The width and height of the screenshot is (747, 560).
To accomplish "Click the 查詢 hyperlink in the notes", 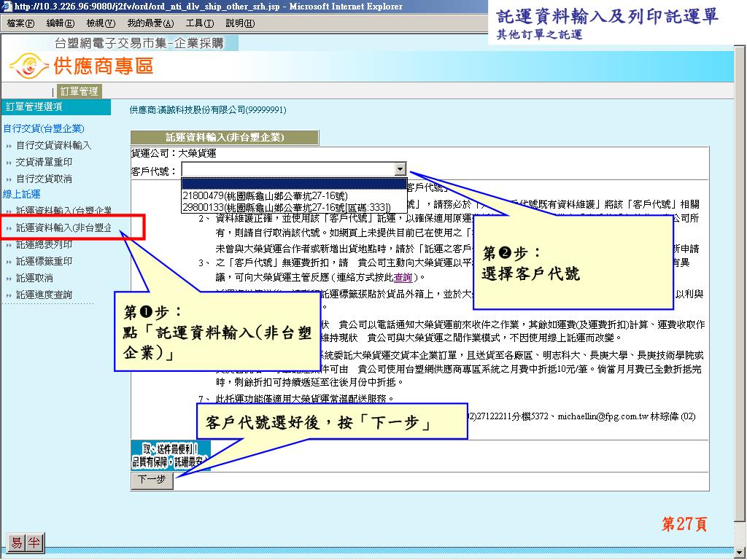I will pyautogui.click(x=403, y=277).
